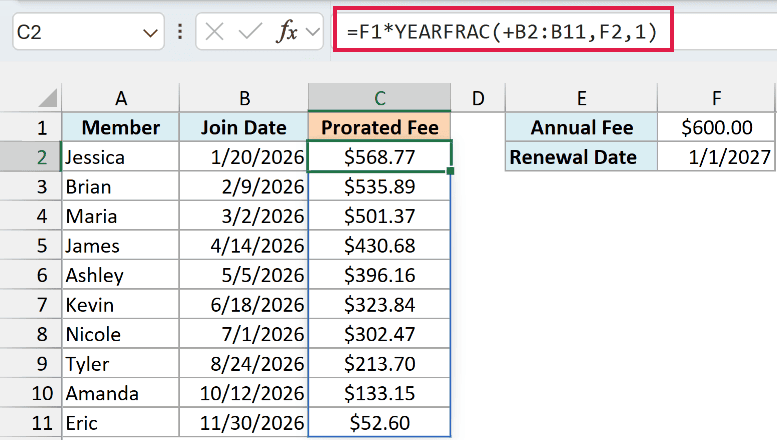Select the Brian cell
The image size is (777, 440).
(x=120, y=186)
